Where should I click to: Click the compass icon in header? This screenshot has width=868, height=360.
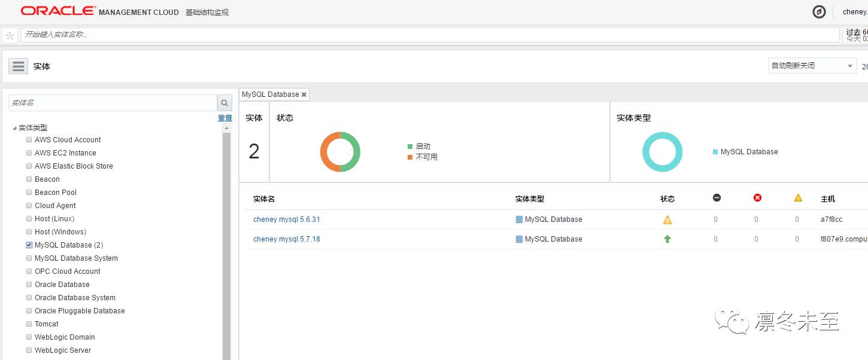819,12
